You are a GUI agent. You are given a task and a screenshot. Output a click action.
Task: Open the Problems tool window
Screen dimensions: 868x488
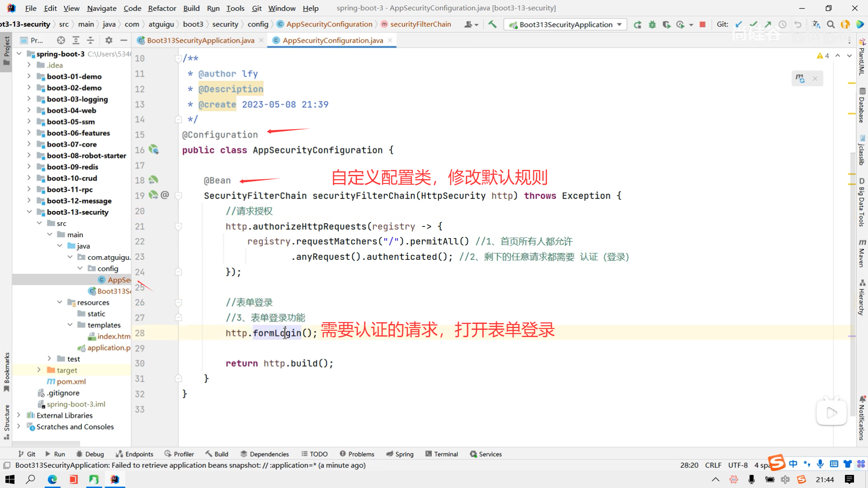[357, 454]
